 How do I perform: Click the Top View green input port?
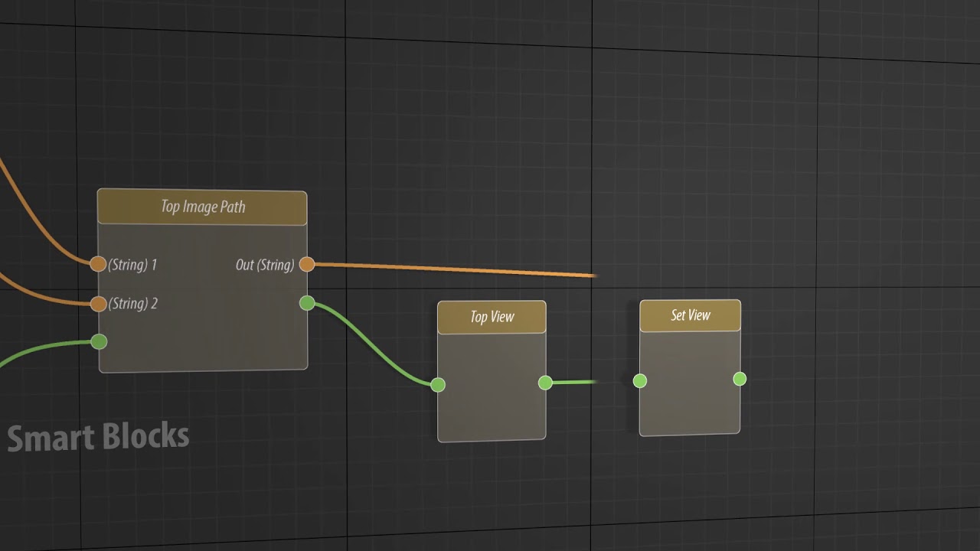(x=438, y=385)
